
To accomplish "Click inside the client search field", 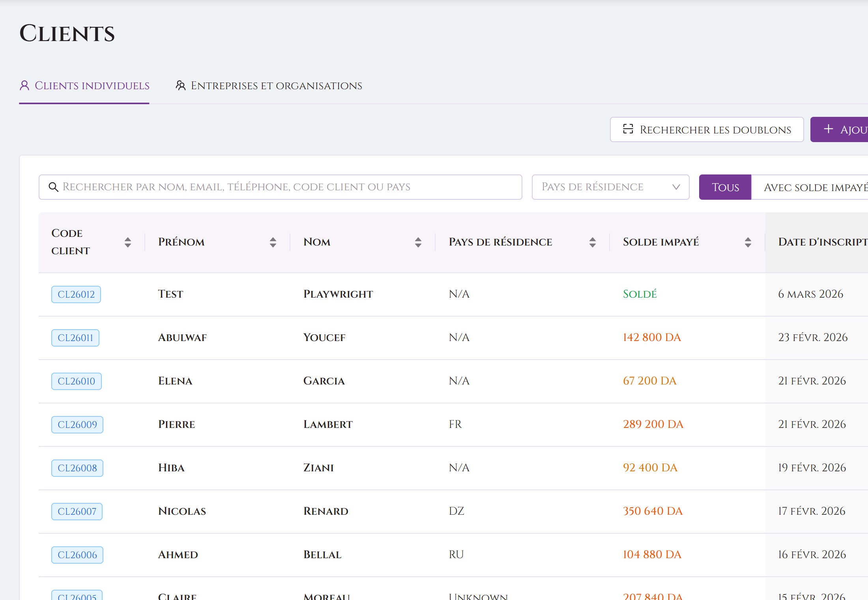I will [276, 187].
